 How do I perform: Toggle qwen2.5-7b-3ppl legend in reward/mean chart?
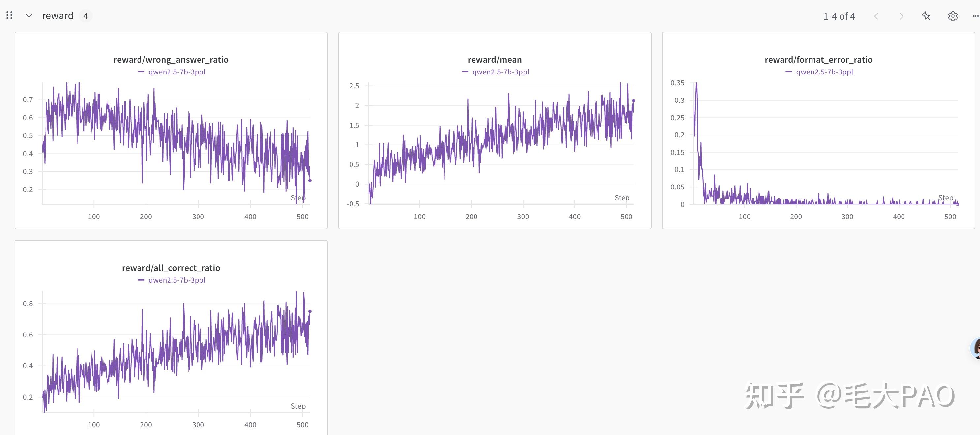point(500,72)
